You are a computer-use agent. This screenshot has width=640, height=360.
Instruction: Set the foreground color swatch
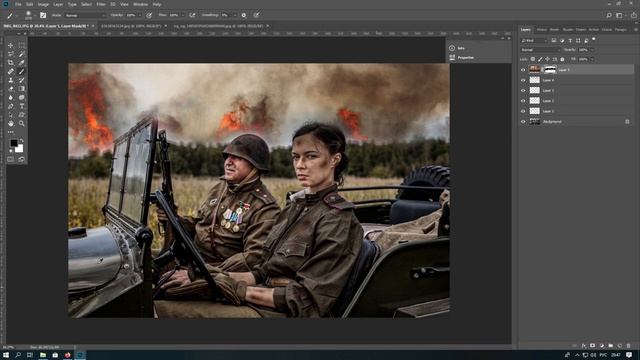[x=13, y=143]
